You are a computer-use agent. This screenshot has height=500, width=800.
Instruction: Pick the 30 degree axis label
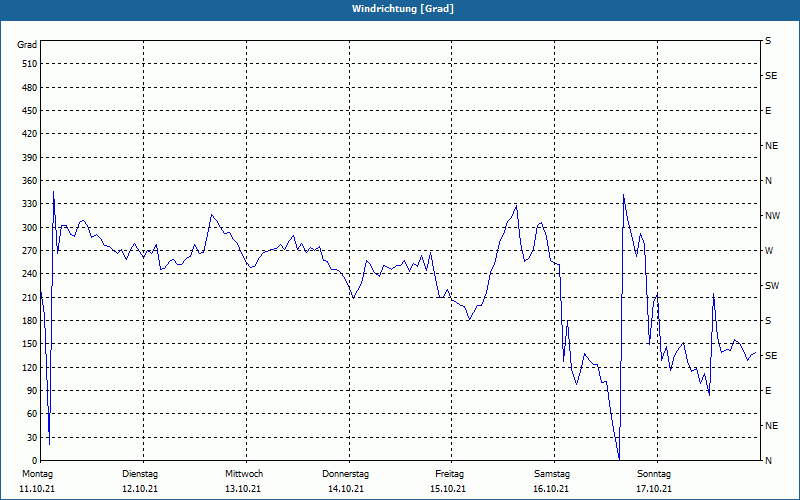(x=32, y=437)
